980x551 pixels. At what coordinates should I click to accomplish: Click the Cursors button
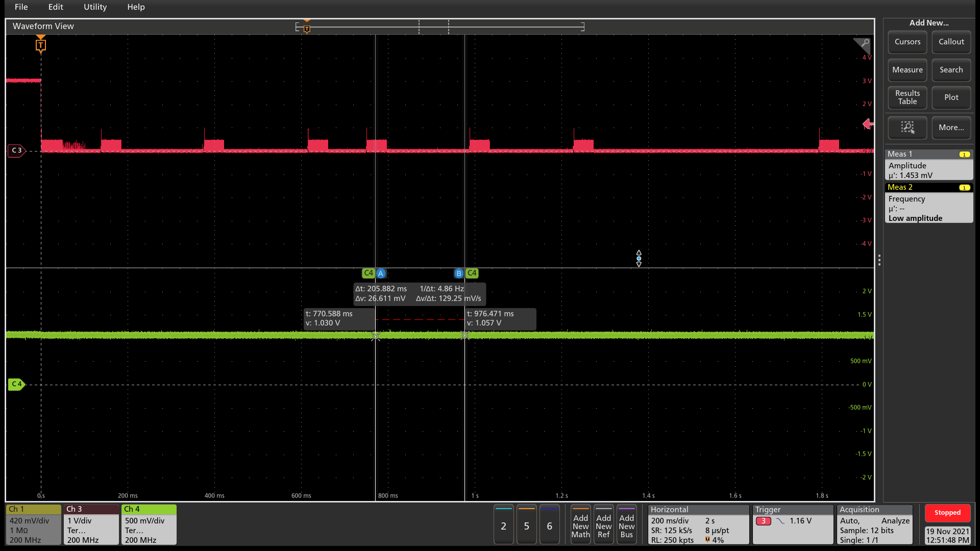click(908, 42)
